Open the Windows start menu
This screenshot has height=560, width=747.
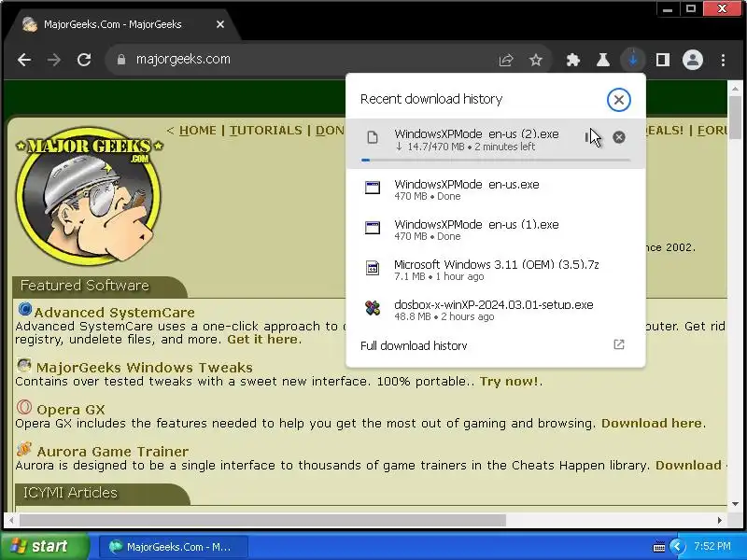[x=45, y=546]
